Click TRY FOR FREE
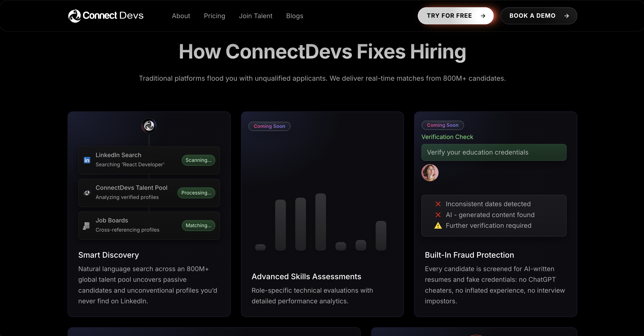 tap(455, 16)
